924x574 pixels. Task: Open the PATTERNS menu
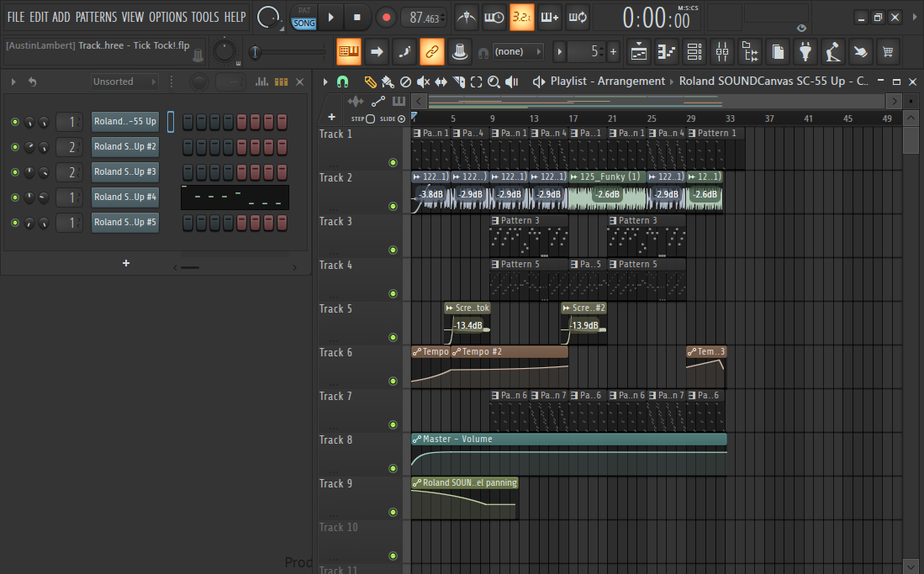96,17
